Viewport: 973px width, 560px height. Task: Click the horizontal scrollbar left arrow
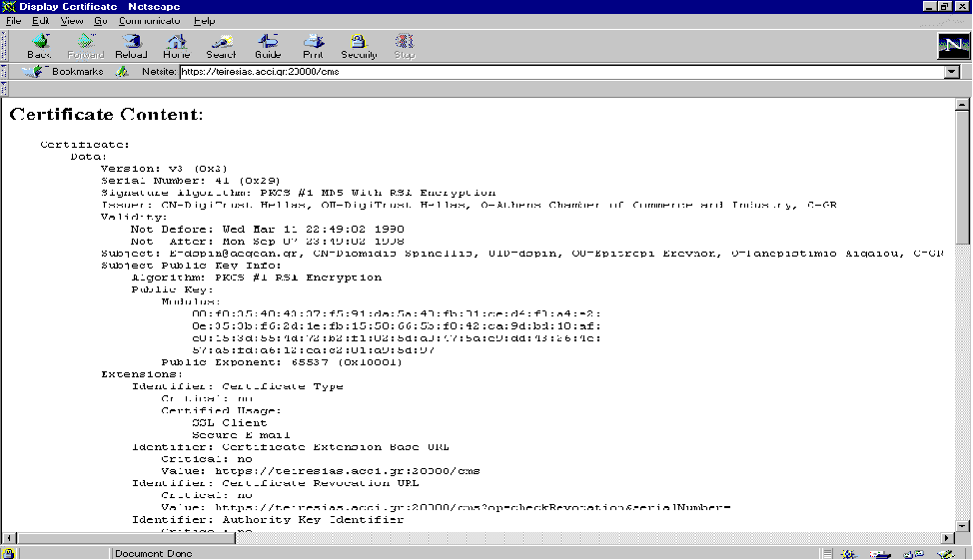click(x=9, y=538)
